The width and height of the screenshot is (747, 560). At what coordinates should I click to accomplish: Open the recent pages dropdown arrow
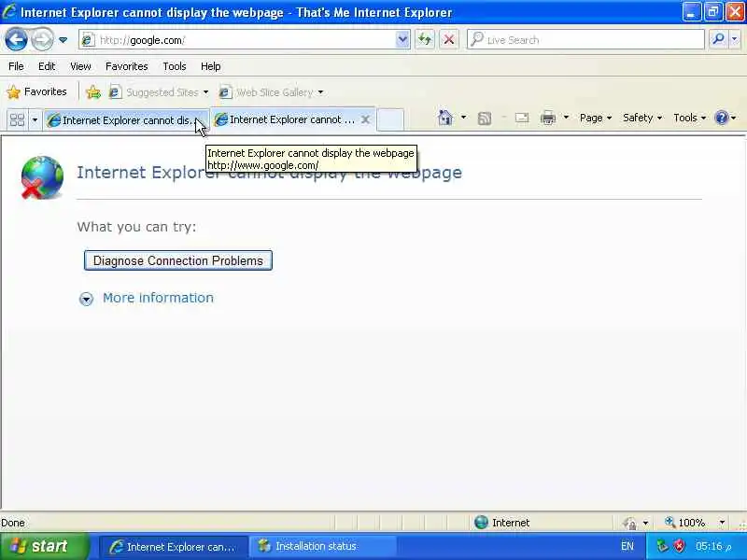point(63,40)
